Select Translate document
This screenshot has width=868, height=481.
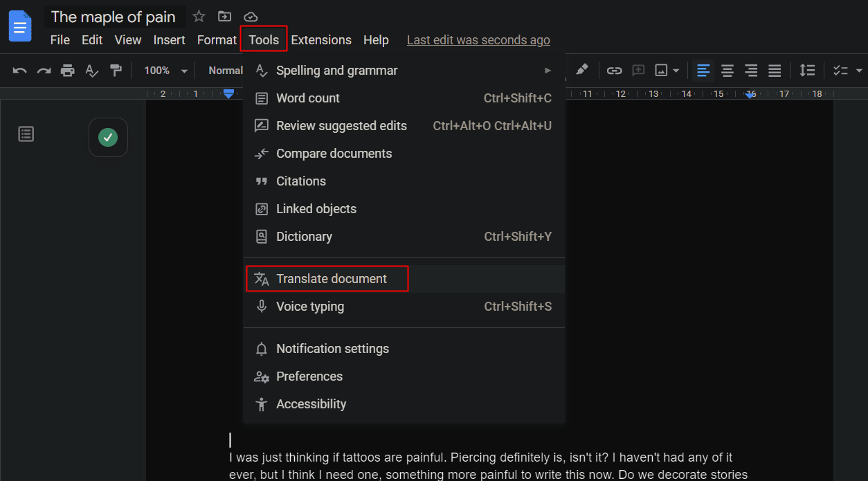(404, 279)
